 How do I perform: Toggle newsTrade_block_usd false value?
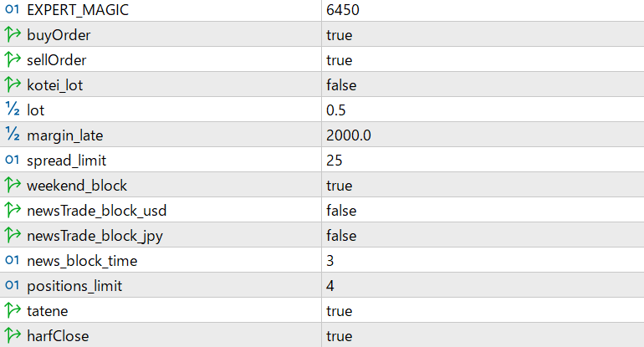click(341, 211)
